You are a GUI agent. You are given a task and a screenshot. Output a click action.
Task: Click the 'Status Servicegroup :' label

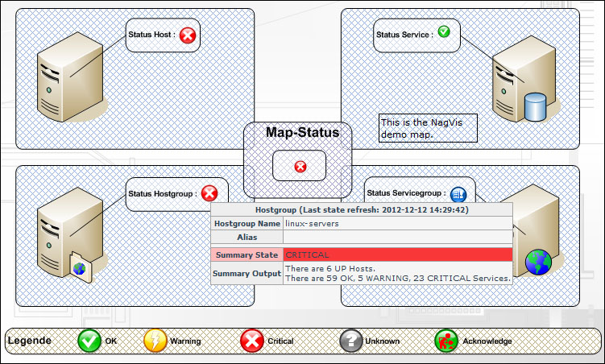[x=406, y=192]
